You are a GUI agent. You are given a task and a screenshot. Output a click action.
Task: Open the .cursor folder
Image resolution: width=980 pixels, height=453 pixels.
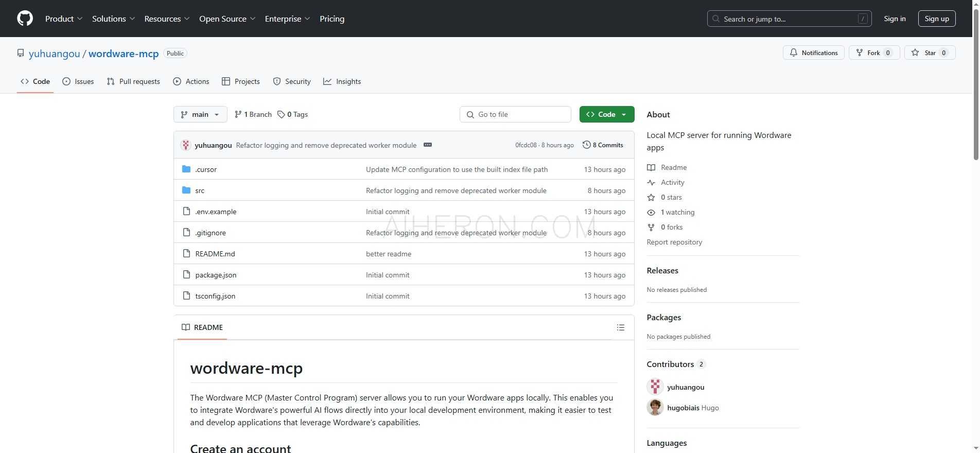[206, 169]
